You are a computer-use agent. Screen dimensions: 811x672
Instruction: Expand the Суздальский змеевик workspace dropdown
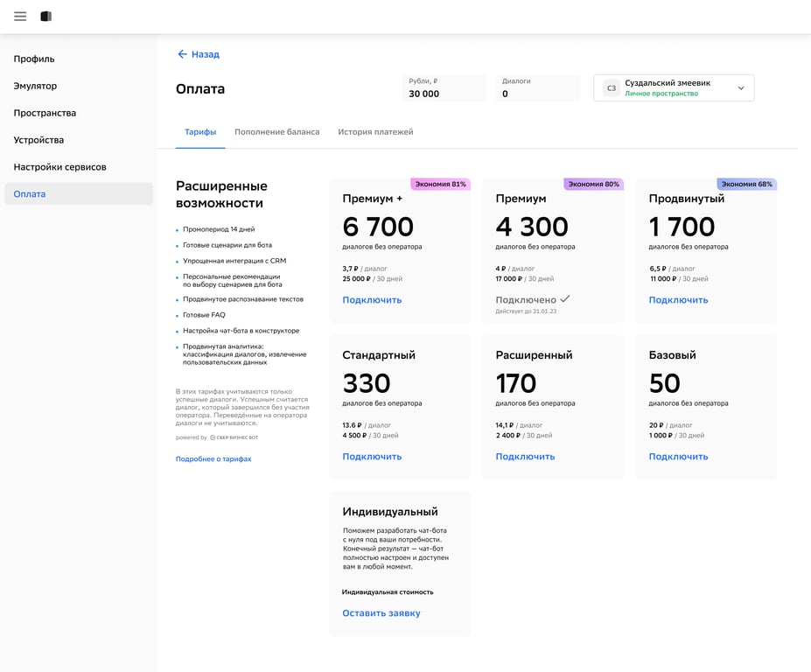pyautogui.click(x=741, y=87)
